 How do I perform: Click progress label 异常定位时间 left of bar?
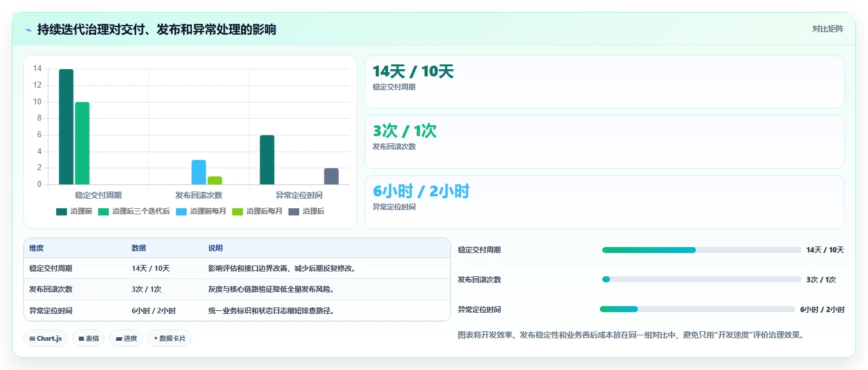coord(479,309)
